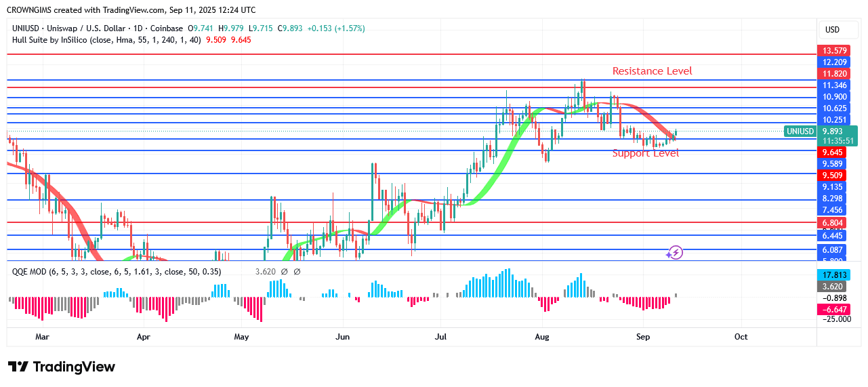Click the Aug label on time axis

pos(542,337)
